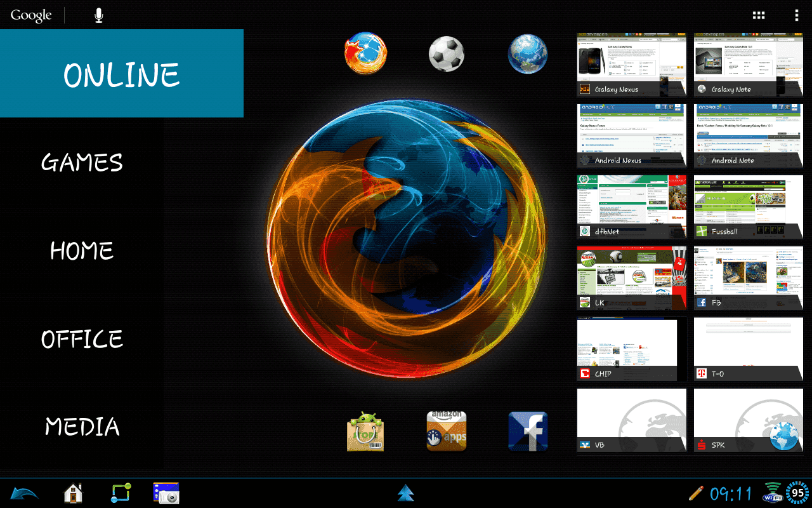Screen dimensions: 812x508
Task: Open the Android market bag app
Action: pyautogui.click(x=365, y=432)
